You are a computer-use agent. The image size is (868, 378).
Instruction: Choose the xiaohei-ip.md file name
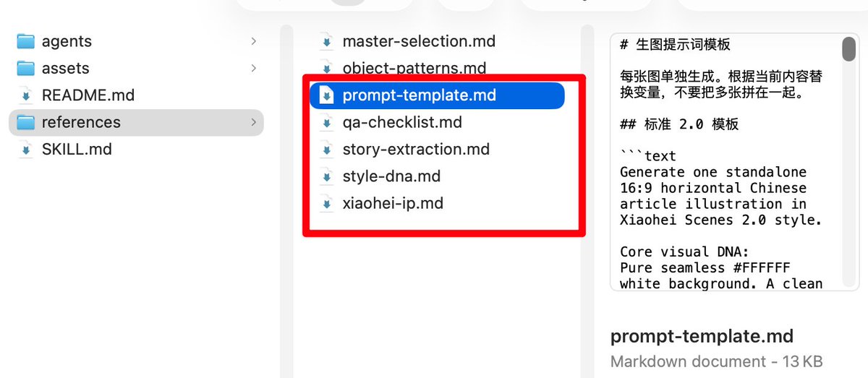pos(393,203)
